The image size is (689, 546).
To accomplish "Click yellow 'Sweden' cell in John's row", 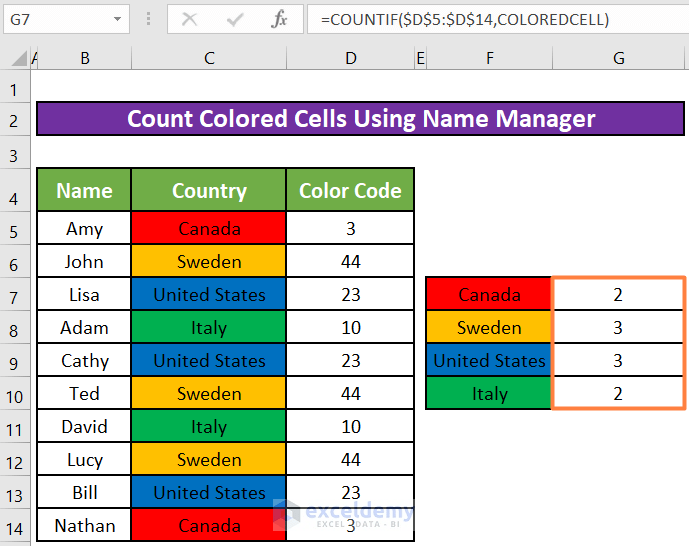I will (209, 261).
